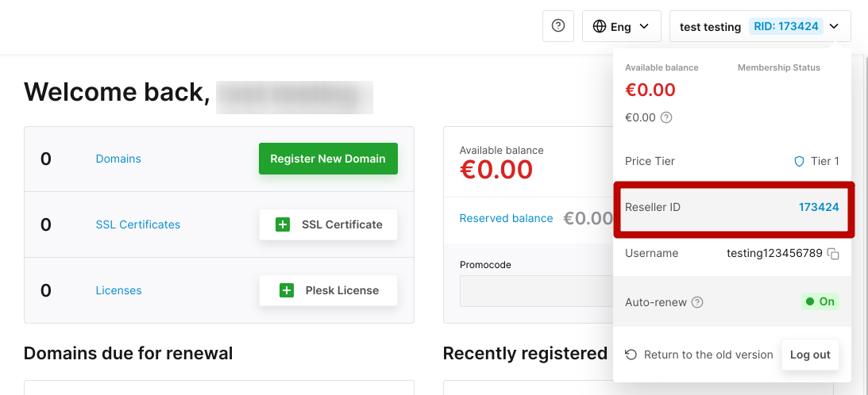This screenshot has height=395, width=868.
Task: Click the balance info question icon
Action: 666,117
